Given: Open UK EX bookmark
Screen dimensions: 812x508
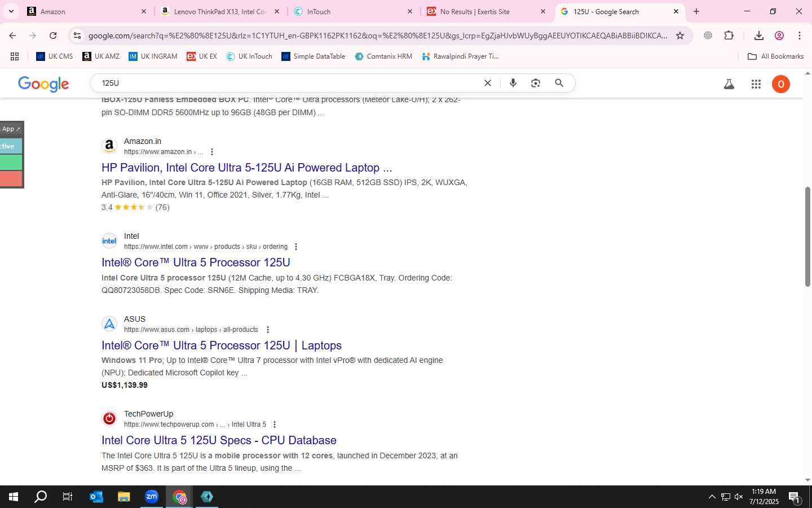Looking at the screenshot, I should [x=202, y=56].
